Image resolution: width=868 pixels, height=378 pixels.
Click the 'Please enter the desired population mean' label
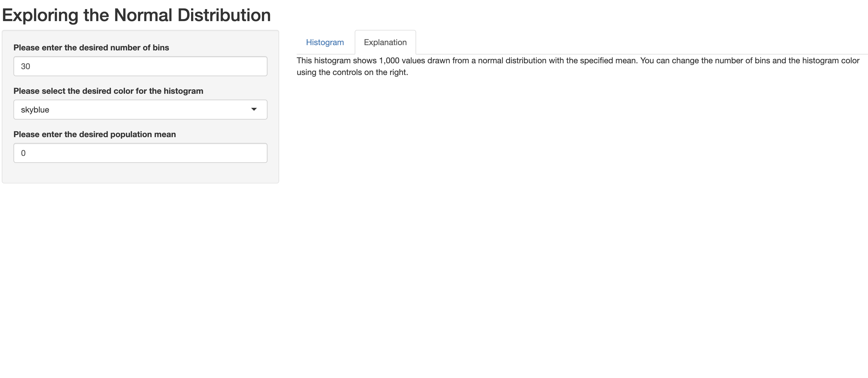click(x=95, y=134)
